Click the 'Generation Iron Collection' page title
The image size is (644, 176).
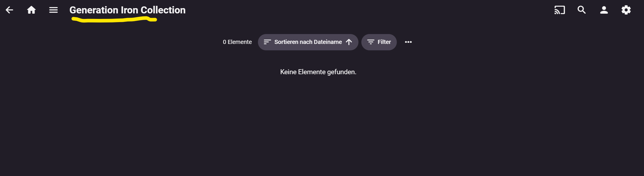point(127,10)
